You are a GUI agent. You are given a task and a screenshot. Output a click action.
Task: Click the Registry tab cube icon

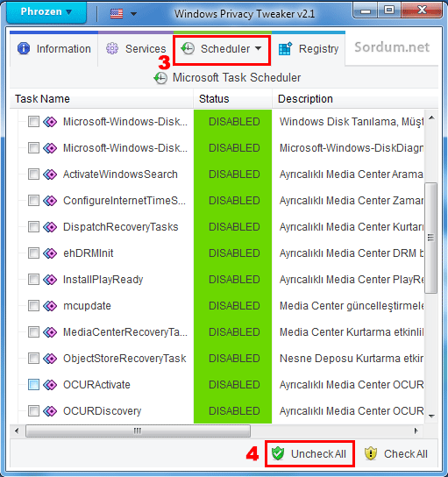285,49
